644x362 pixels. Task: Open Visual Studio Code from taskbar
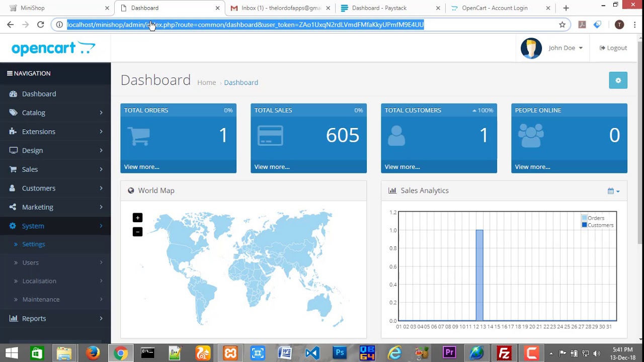tap(312, 353)
